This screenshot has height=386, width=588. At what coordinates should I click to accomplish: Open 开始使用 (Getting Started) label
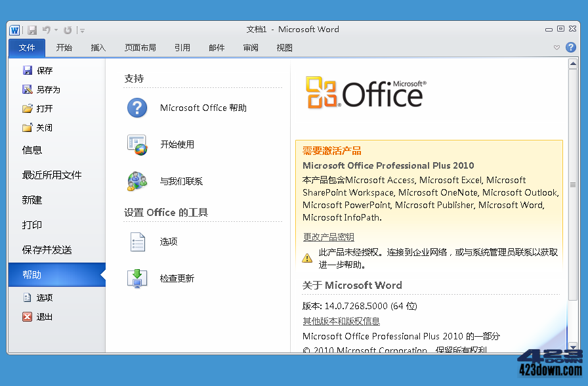[177, 144]
